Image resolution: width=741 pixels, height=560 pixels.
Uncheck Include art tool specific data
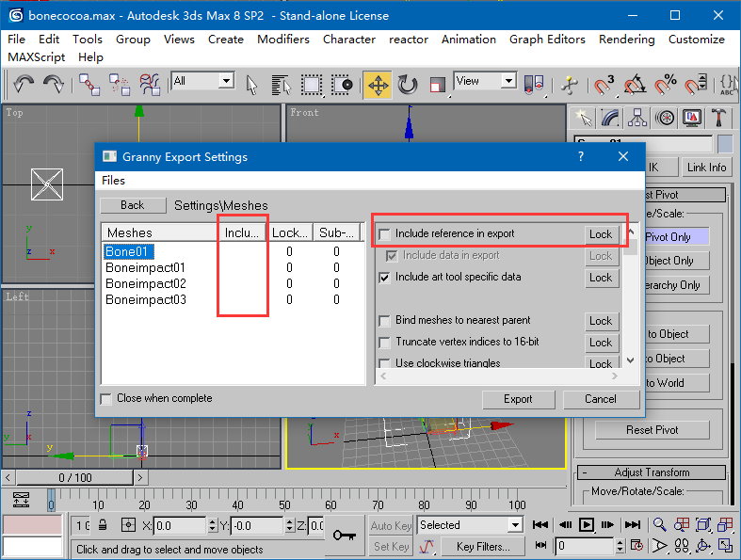coord(384,278)
